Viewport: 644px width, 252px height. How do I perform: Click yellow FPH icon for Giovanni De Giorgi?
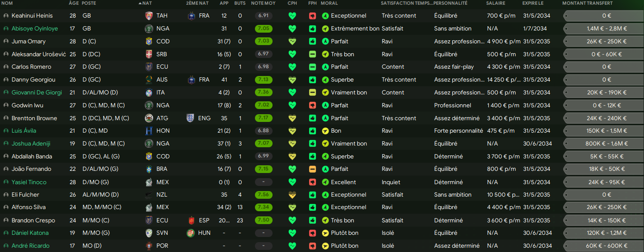coord(313,92)
